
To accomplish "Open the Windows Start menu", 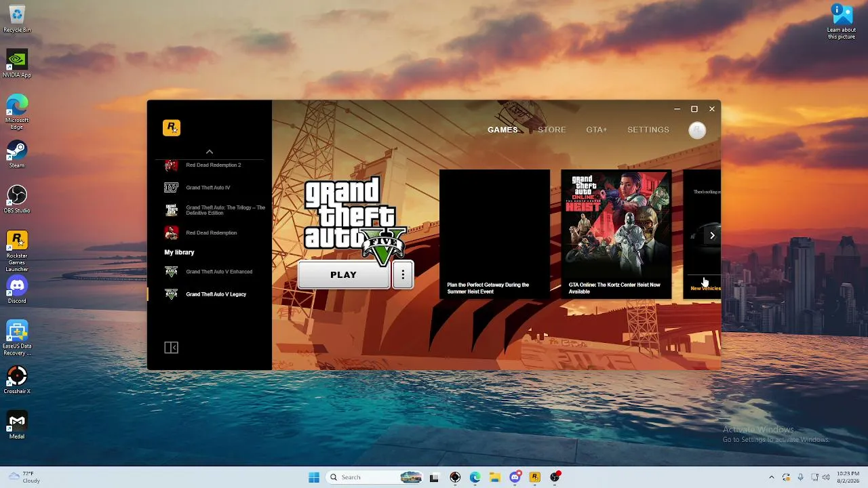I will [314, 477].
